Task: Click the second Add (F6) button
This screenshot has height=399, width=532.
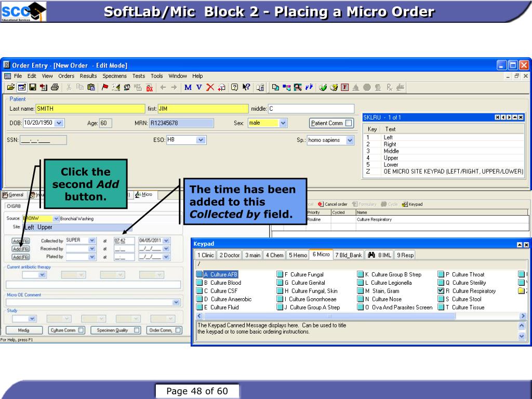Action: [21, 249]
